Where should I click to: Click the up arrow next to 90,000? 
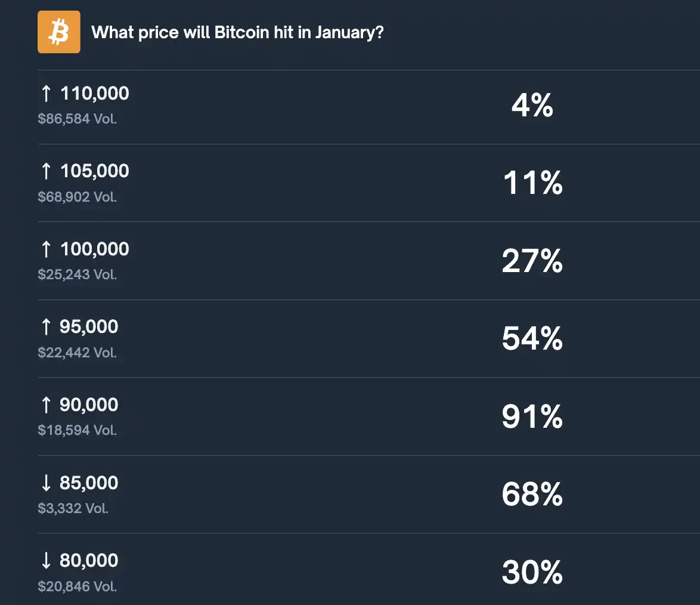click(x=46, y=405)
